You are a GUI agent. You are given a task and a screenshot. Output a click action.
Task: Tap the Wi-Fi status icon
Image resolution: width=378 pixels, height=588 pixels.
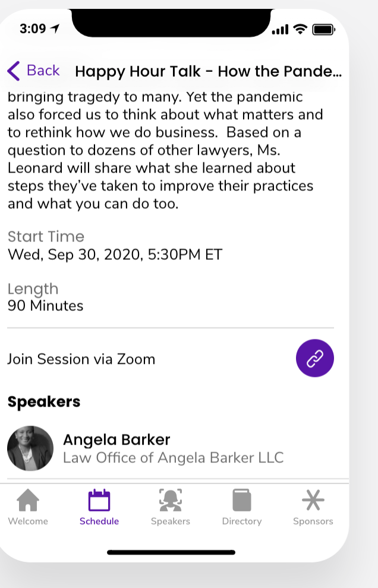coord(301,29)
